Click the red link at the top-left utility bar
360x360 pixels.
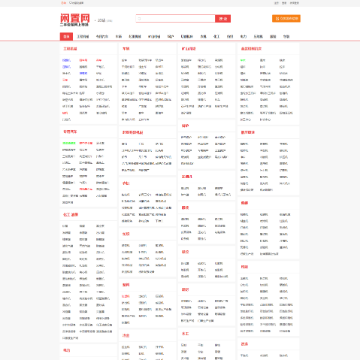tap(63, 3)
